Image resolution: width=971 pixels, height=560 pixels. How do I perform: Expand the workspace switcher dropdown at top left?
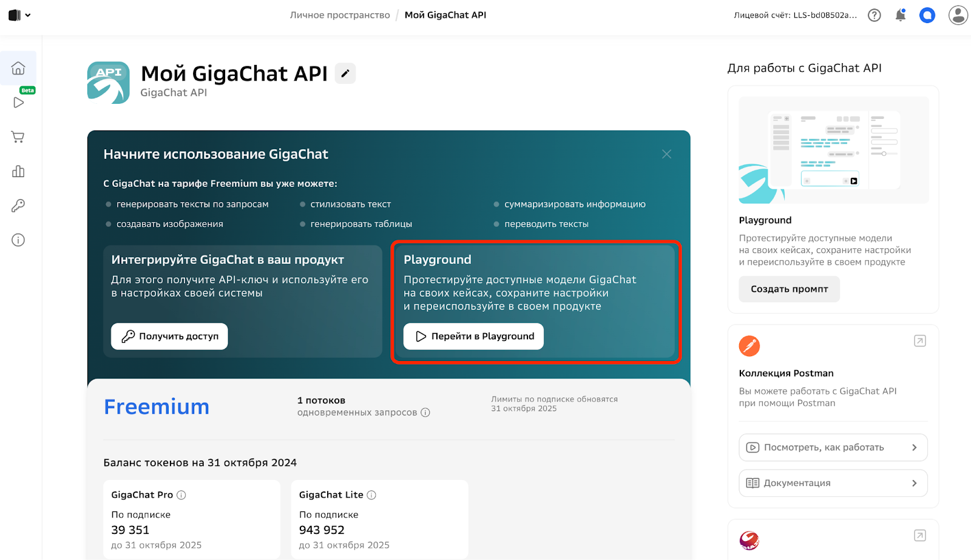tap(19, 15)
